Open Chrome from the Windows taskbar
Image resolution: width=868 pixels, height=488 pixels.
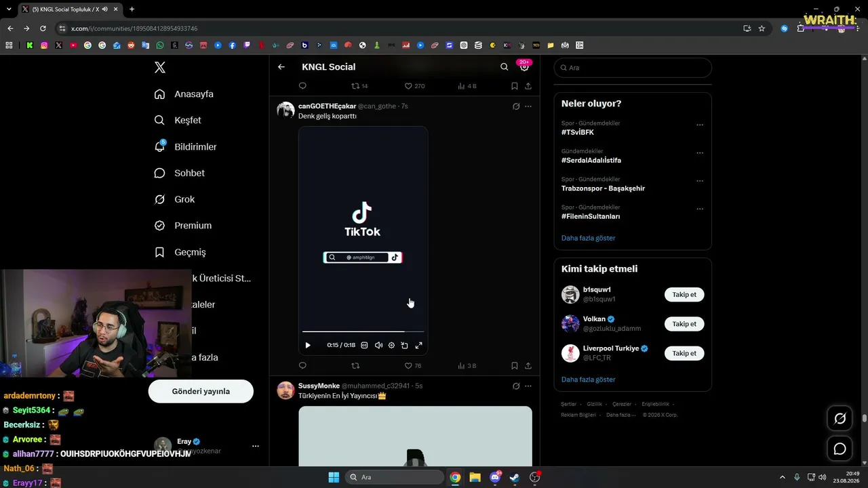click(455, 477)
